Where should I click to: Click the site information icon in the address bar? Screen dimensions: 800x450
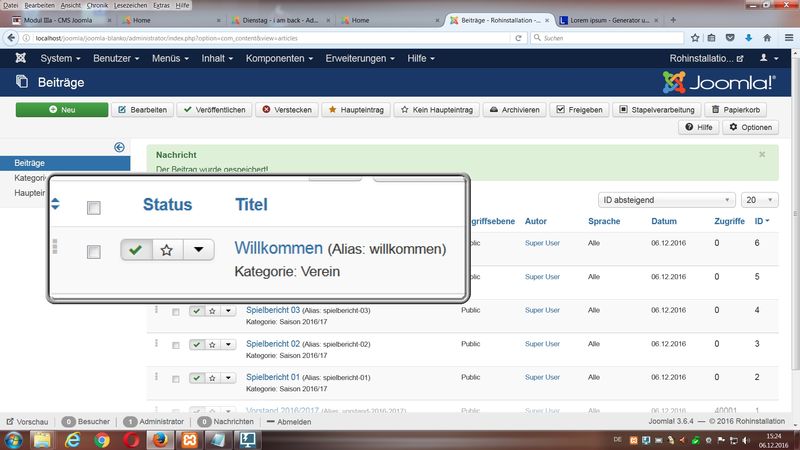(x=27, y=38)
